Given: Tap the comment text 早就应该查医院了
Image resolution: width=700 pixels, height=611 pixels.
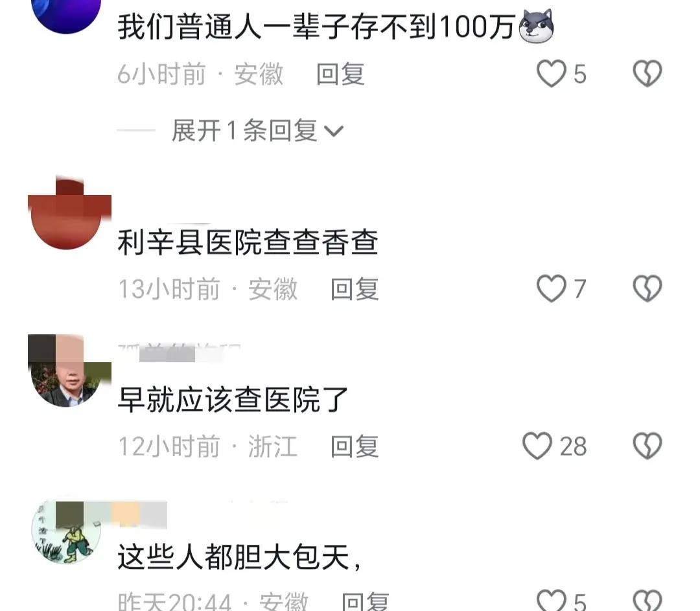Looking at the screenshot, I should pos(233,399).
